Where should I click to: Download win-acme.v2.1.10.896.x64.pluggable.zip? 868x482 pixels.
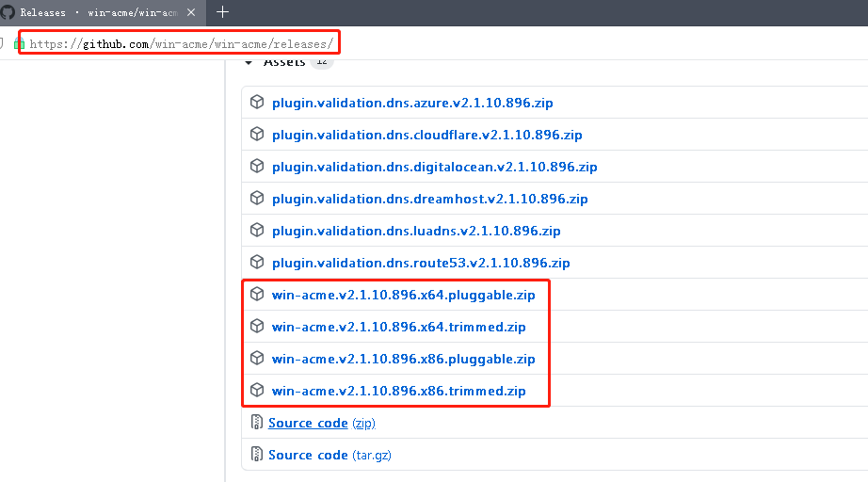point(404,296)
